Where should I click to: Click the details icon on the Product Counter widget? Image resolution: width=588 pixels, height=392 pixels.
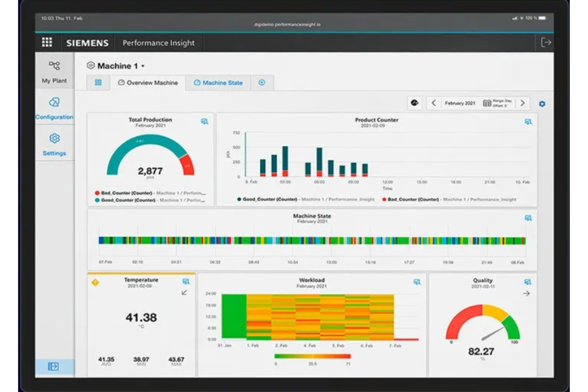pyautogui.click(x=529, y=122)
